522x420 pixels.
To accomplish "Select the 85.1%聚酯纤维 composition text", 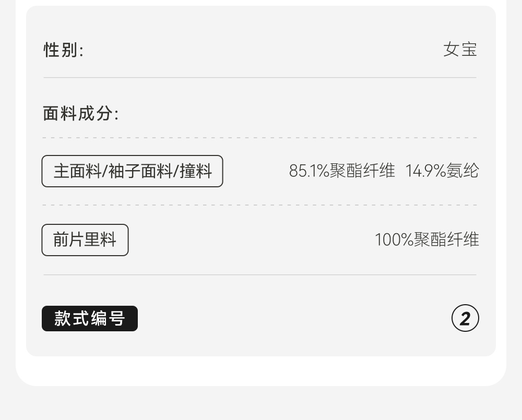I will pos(342,171).
